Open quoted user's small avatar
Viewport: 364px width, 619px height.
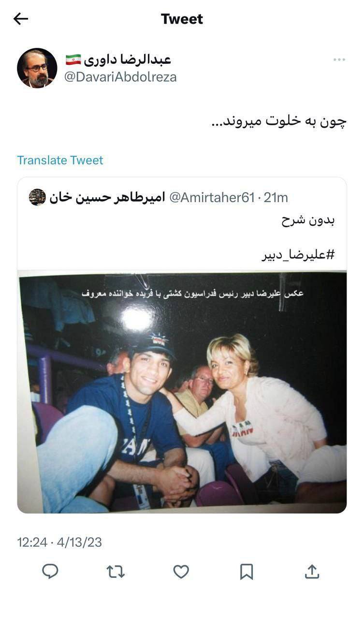point(37,197)
